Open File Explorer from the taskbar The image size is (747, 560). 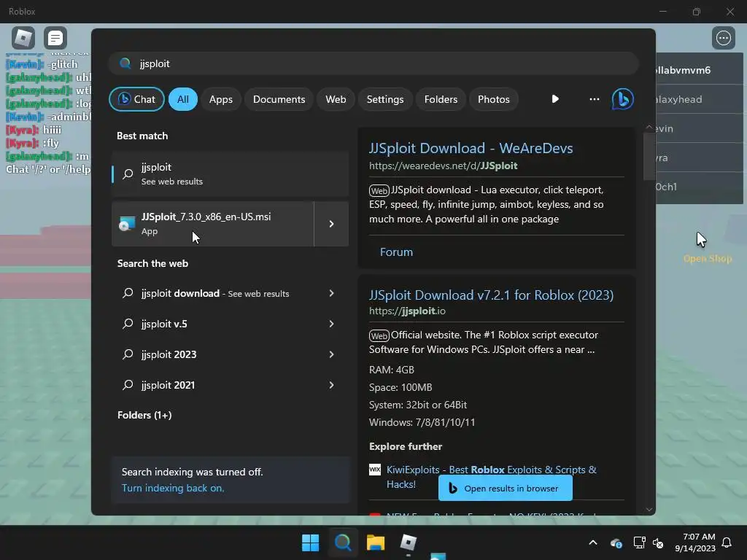(376, 542)
